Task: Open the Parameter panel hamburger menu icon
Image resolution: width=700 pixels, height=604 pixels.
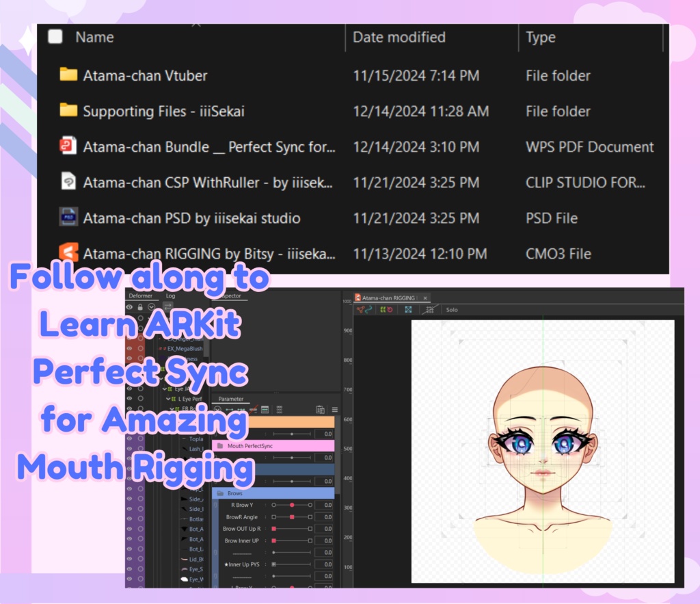Action: 335,410
